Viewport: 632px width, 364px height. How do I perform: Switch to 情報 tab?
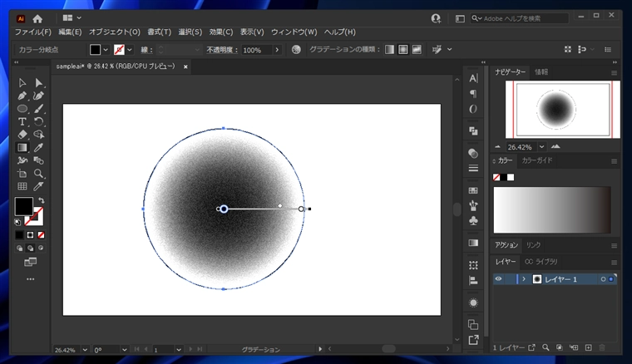tap(541, 72)
